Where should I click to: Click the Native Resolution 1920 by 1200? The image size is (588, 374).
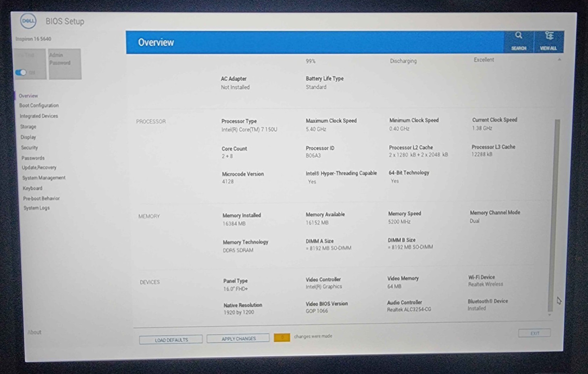click(239, 312)
